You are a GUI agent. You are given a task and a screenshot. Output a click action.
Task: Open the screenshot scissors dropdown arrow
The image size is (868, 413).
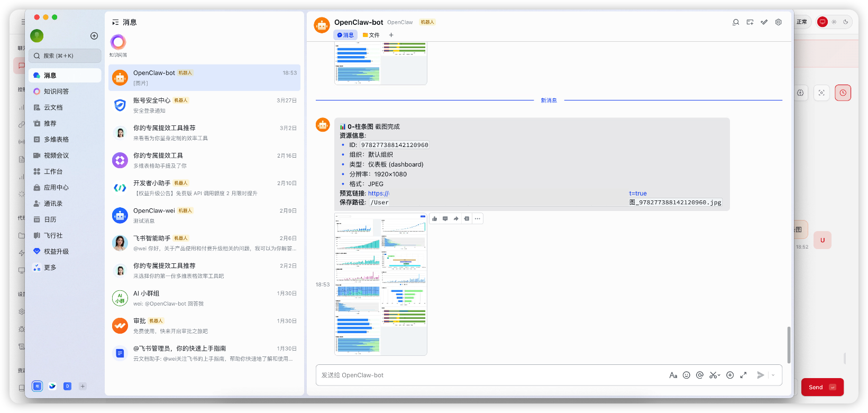tap(719, 375)
